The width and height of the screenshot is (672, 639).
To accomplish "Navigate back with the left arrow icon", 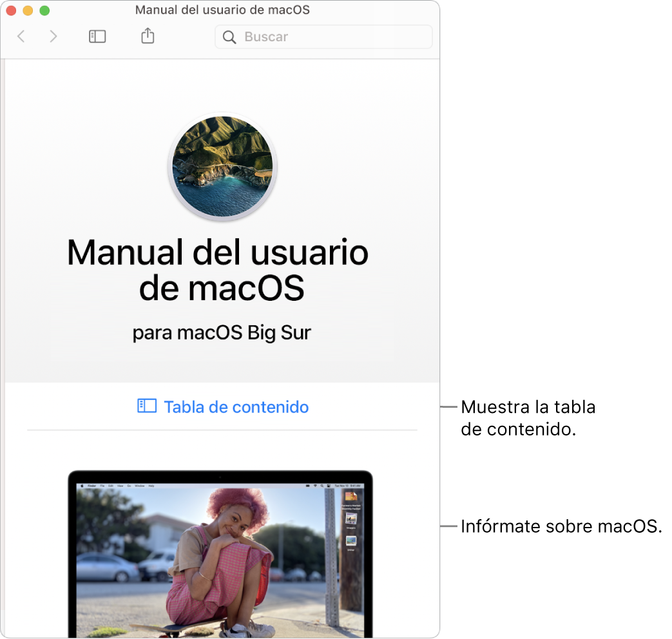I will click(x=21, y=37).
